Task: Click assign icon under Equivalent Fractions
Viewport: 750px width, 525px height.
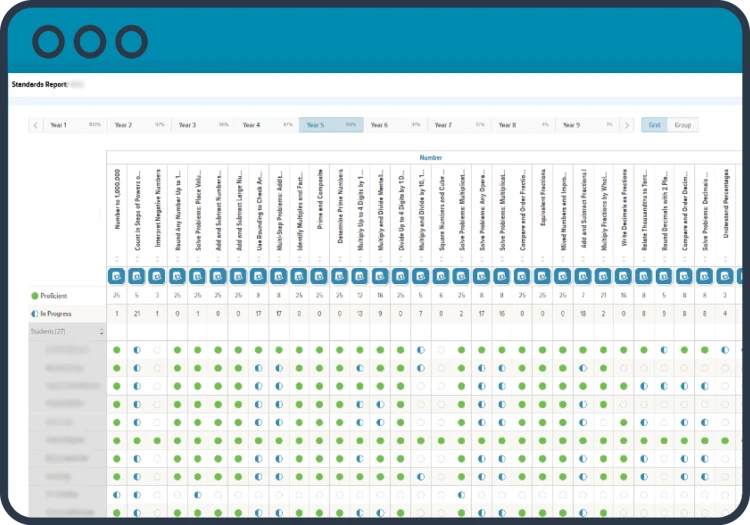Action: pyautogui.click(x=542, y=275)
